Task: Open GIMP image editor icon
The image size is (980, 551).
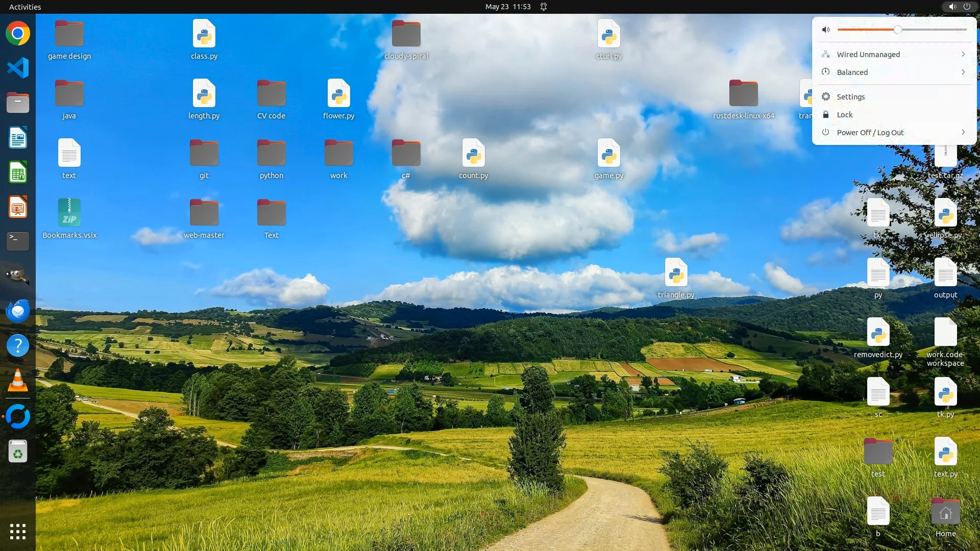Action: click(18, 276)
